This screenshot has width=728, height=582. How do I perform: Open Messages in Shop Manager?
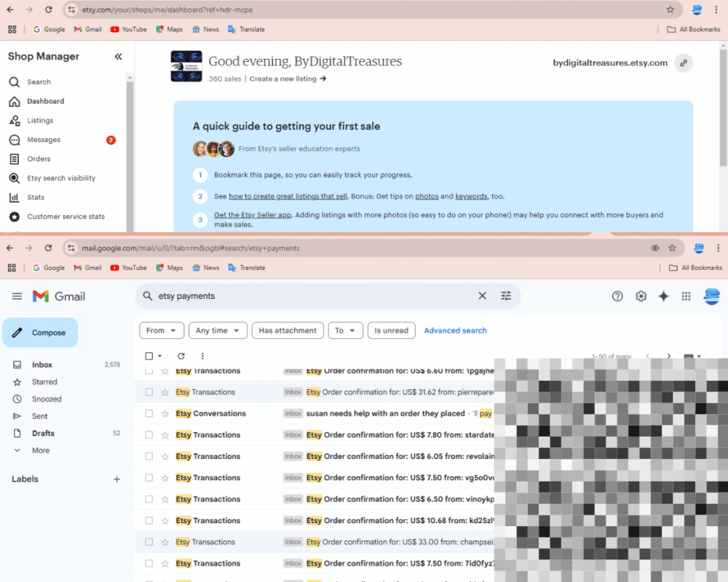(44, 140)
